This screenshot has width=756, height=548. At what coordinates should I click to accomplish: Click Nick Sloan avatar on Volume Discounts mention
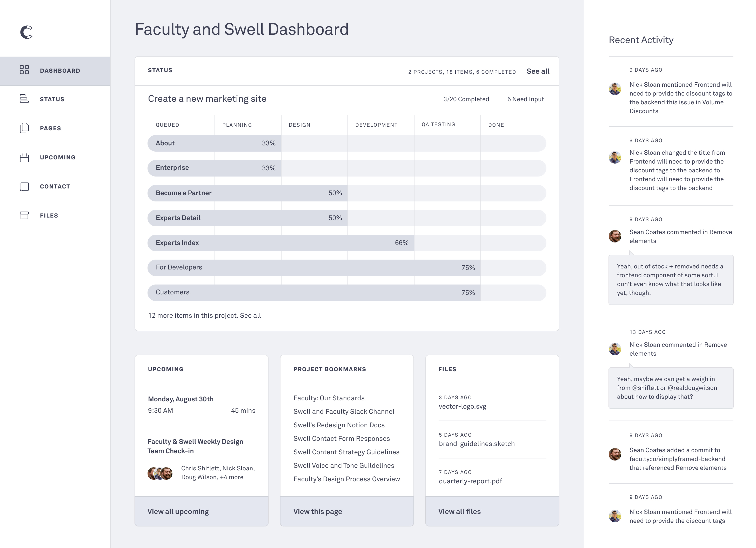click(x=615, y=89)
